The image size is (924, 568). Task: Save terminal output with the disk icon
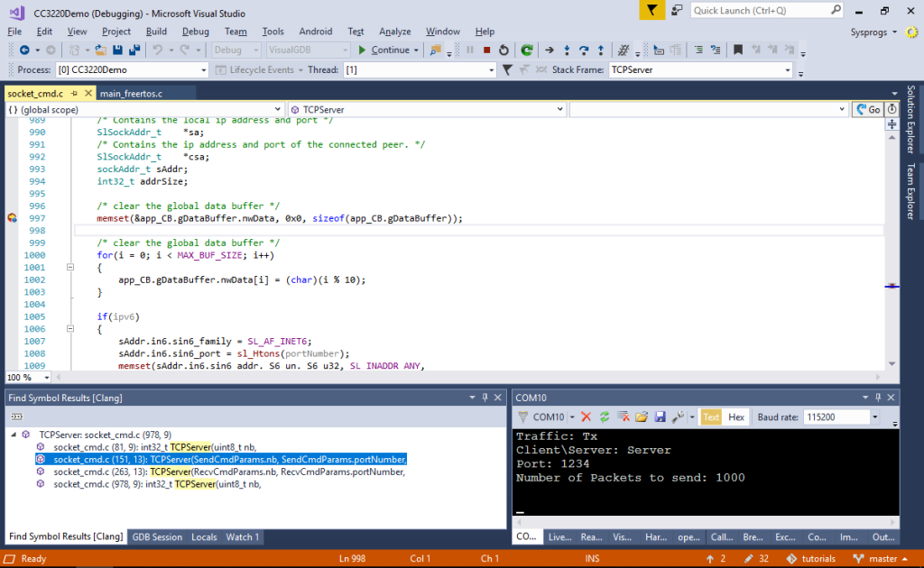pyautogui.click(x=661, y=416)
